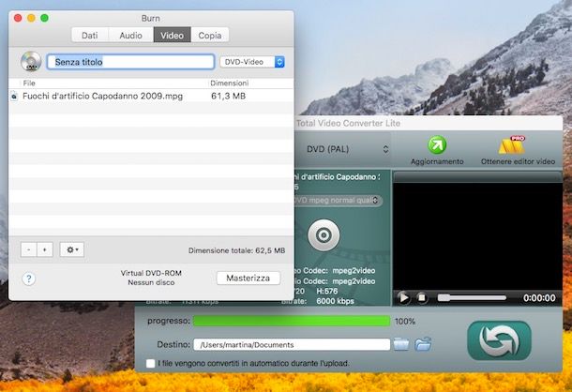Click the DVD disc icon beside the title field
572x392 pixels.
pos(31,61)
